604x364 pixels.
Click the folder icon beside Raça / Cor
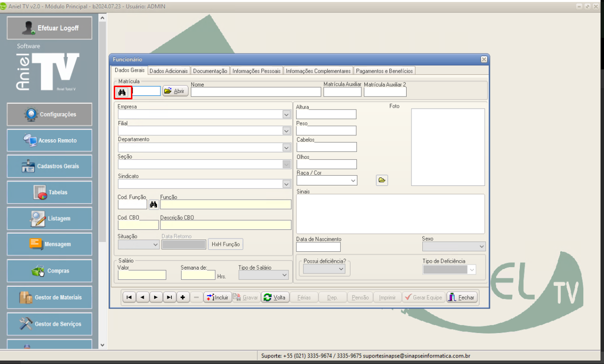pos(382,181)
